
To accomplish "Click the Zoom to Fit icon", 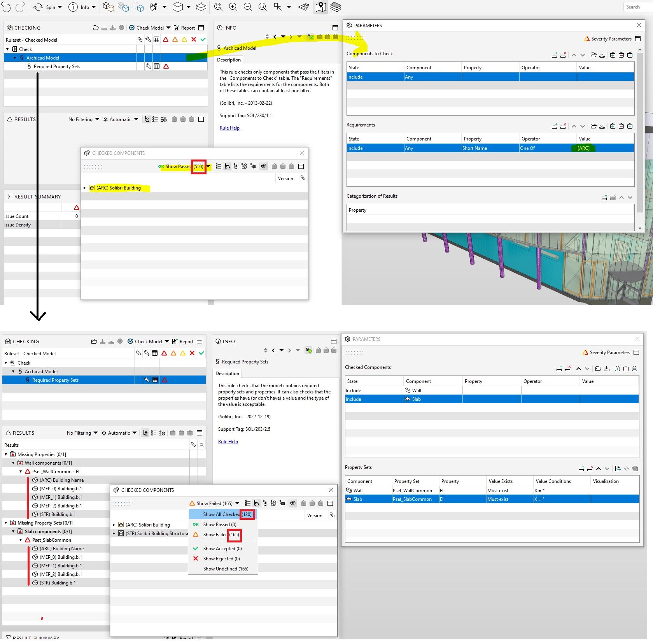I will [x=218, y=7].
